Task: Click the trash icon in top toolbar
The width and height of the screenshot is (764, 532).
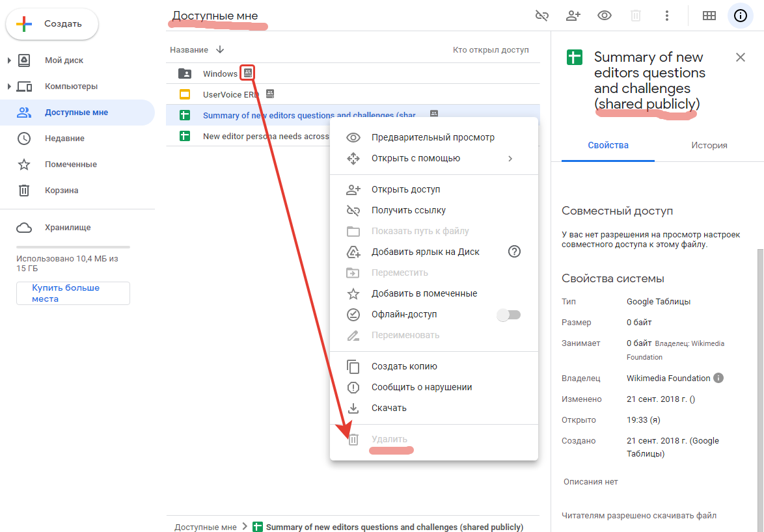Action: click(635, 16)
